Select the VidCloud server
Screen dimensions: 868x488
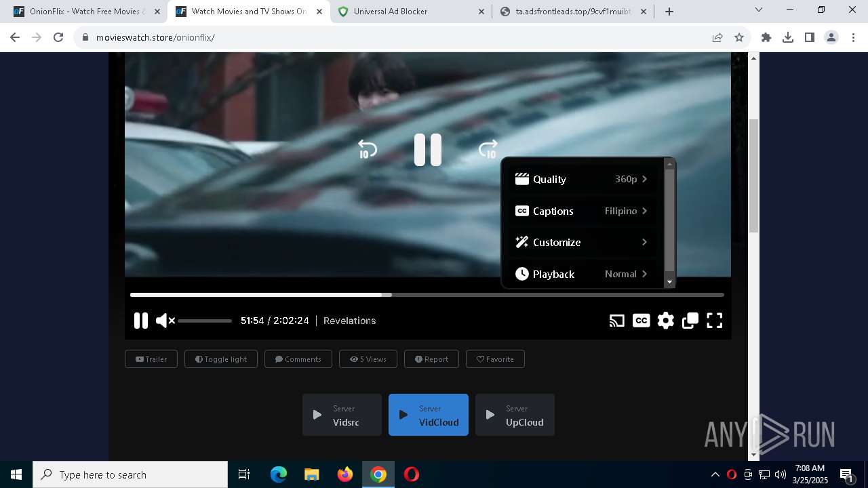[x=429, y=415]
